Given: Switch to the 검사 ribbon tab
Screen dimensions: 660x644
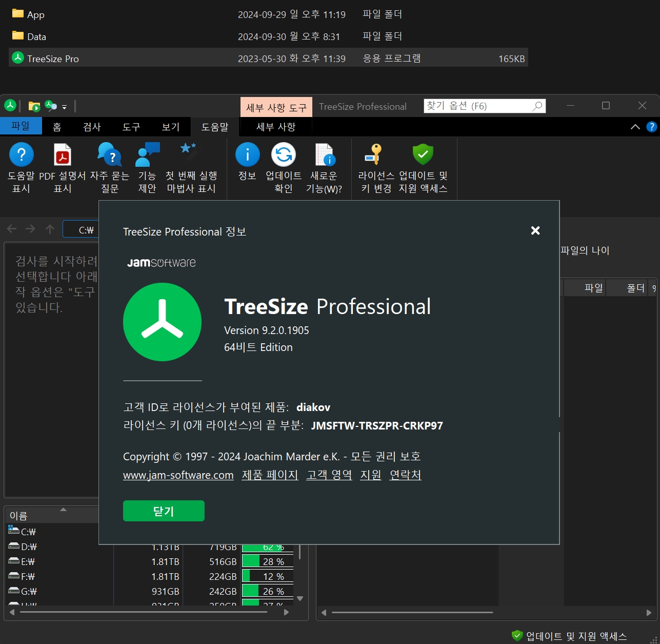Looking at the screenshot, I should point(92,127).
